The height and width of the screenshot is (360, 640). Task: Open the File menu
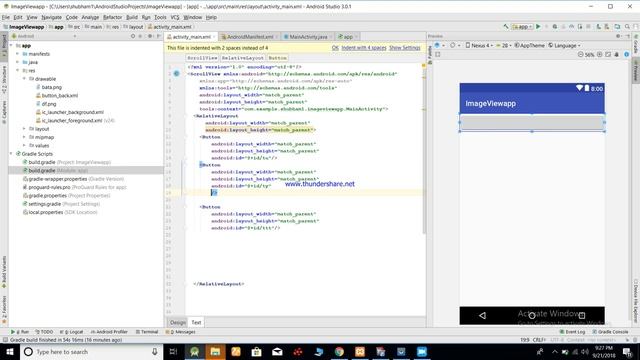[6, 17]
